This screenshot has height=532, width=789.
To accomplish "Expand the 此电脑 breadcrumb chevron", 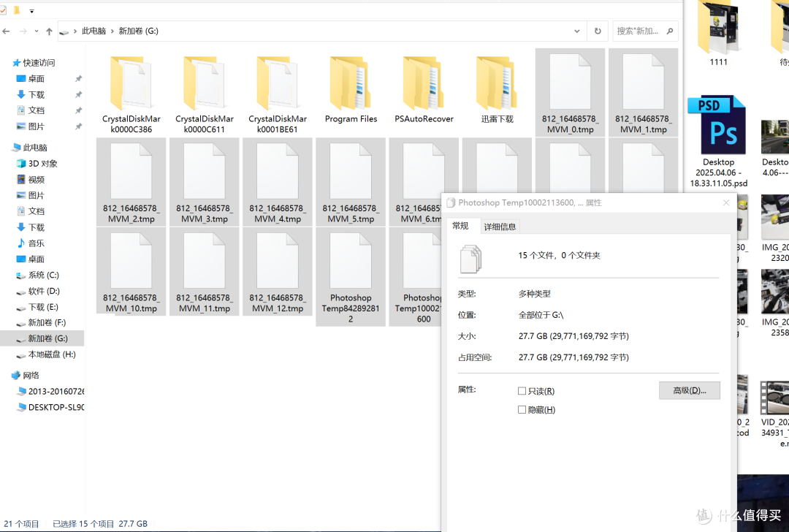I will point(113,31).
